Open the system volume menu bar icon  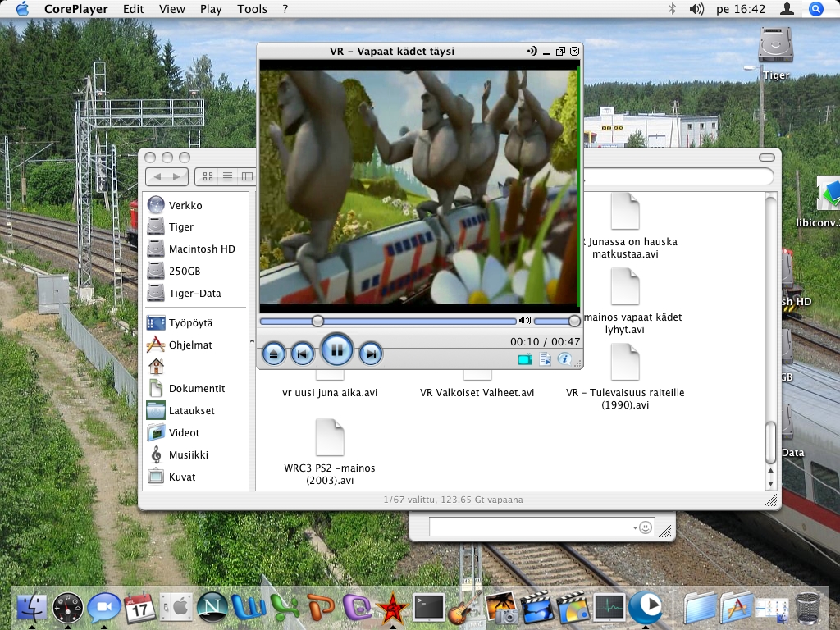[x=696, y=9]
